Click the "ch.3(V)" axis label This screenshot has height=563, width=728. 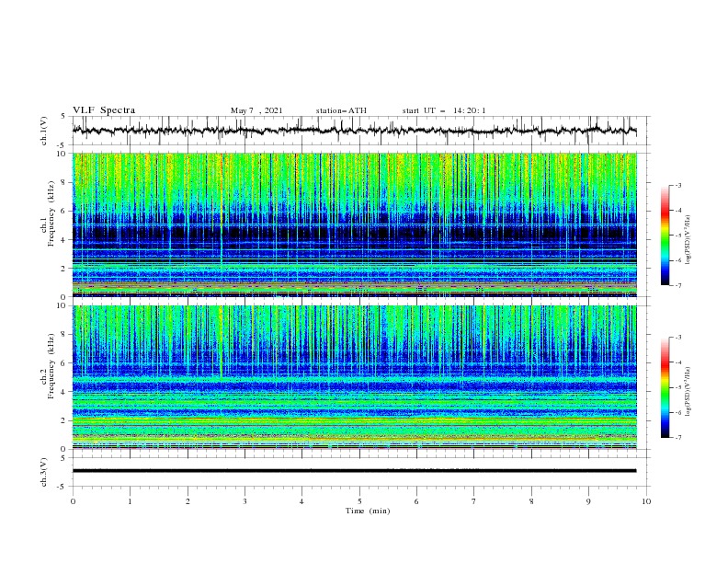44,472
